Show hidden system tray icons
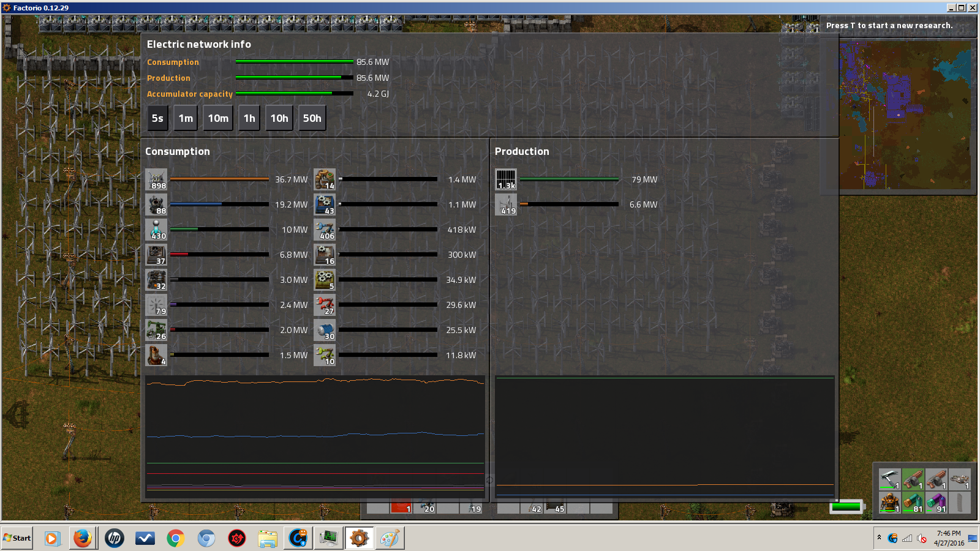980x551 pixels. click(879, 538)
